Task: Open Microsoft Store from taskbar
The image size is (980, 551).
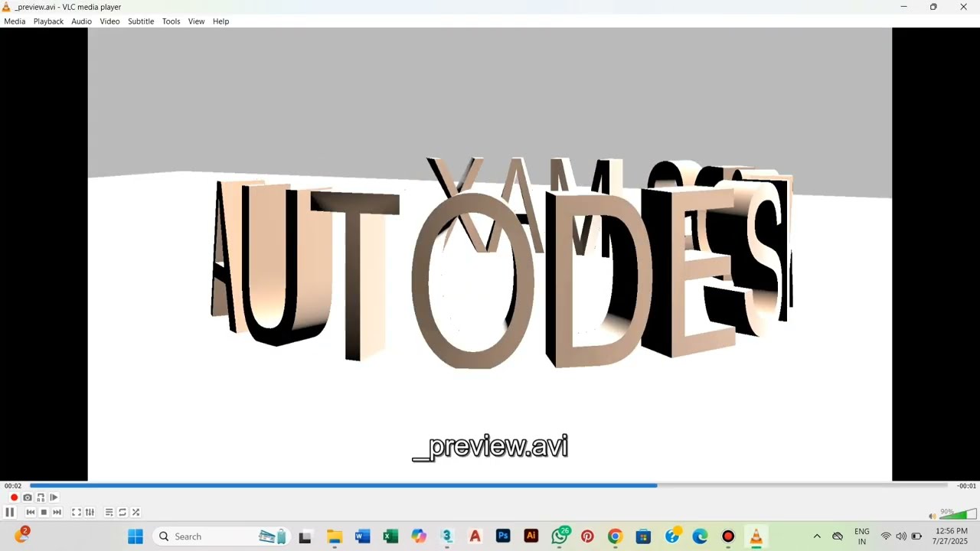Action: coord(643,536)
